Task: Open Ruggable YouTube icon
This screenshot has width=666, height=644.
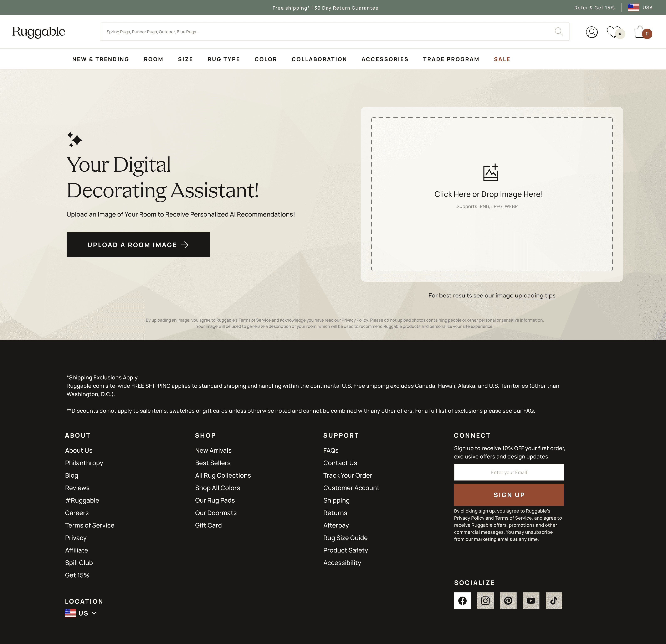Action: click(x=531, y=601)
